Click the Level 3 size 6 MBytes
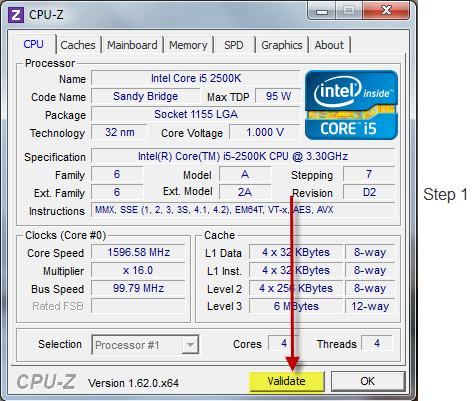 click(296, 306)
